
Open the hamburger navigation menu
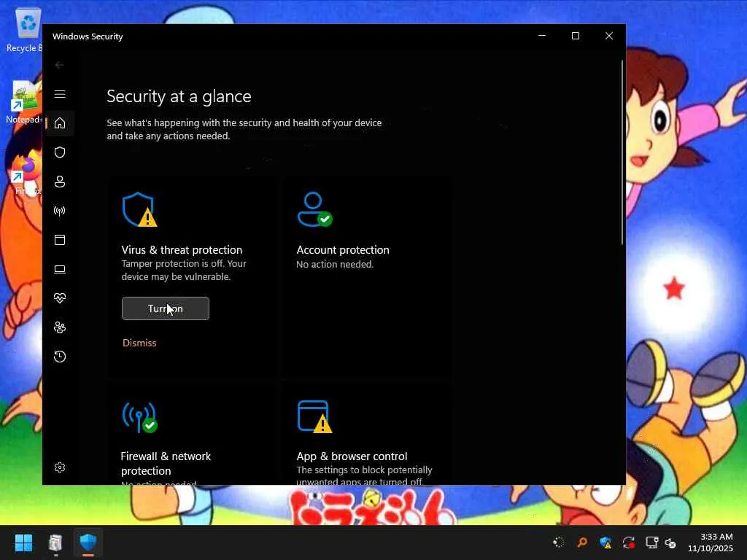pos(60,94)
